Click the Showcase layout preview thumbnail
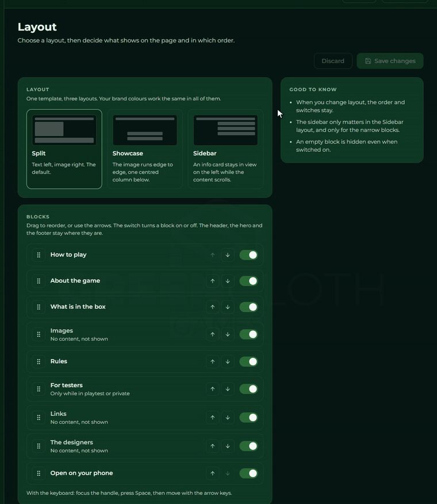This screenshot has height=504, width=437. (x=145, y=130)
